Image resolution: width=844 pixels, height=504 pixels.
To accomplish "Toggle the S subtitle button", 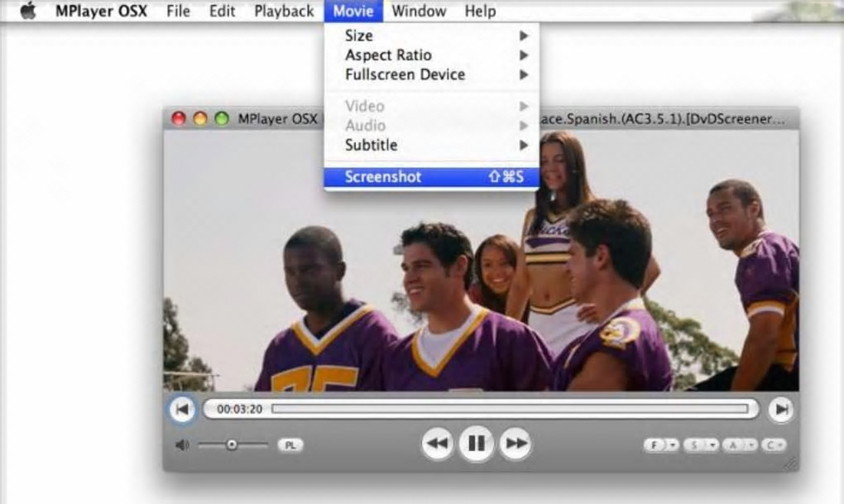I will (694, 445).
